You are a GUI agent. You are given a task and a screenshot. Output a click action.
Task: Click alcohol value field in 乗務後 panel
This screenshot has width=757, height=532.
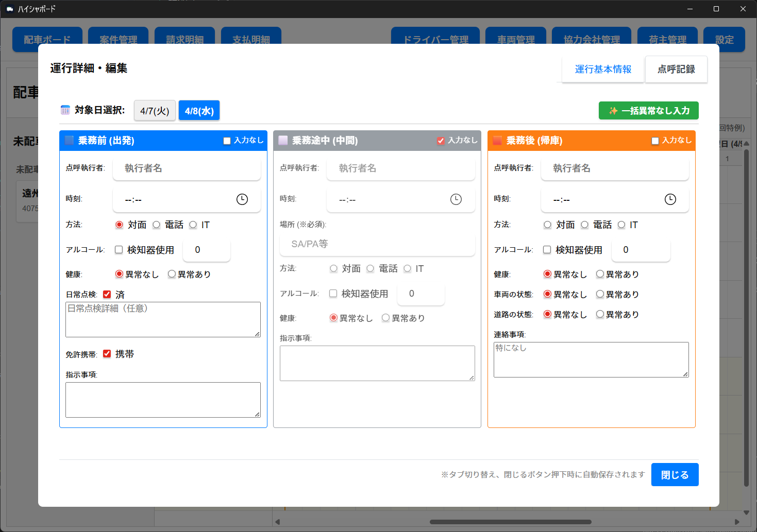click(641, 250)
